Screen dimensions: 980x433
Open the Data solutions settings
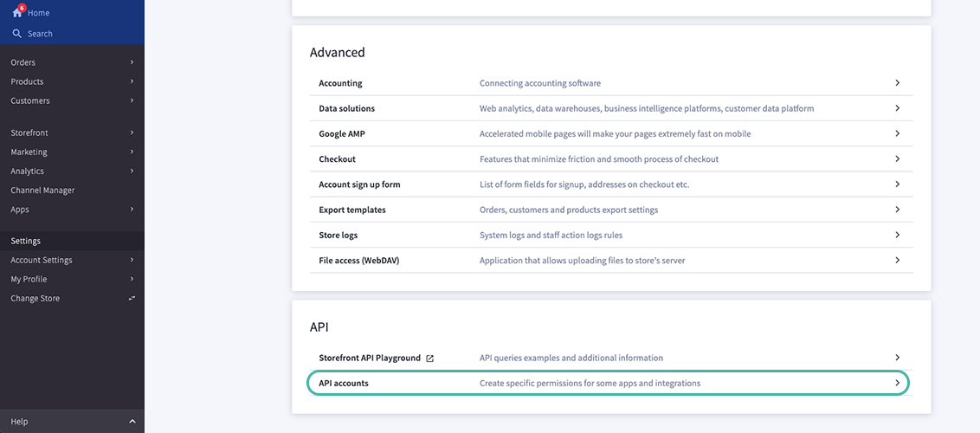pyautogui.click(x=346, y=108)
